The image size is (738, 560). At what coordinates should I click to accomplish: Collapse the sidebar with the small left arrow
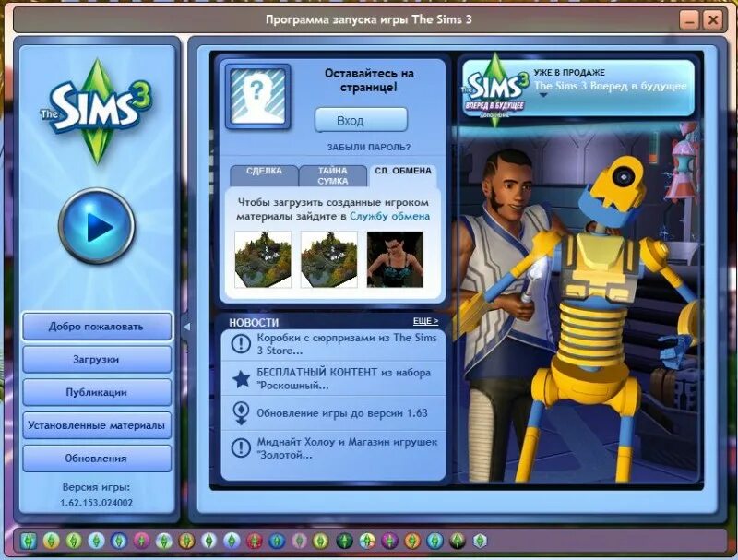(187, 326)
